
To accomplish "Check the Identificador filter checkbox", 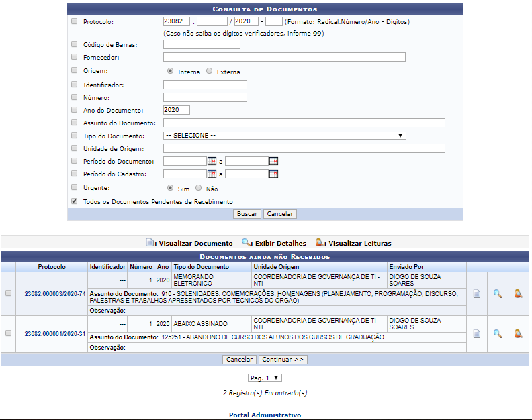I will click(75, 85).
